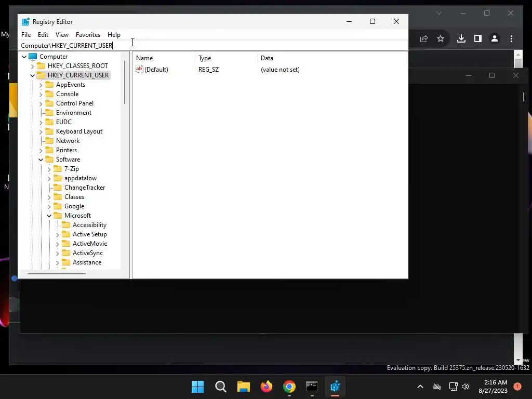Viewport: 532px width, 399px height.
Task: Collapse the Microsoft key
Action: [x=49, y=216]
